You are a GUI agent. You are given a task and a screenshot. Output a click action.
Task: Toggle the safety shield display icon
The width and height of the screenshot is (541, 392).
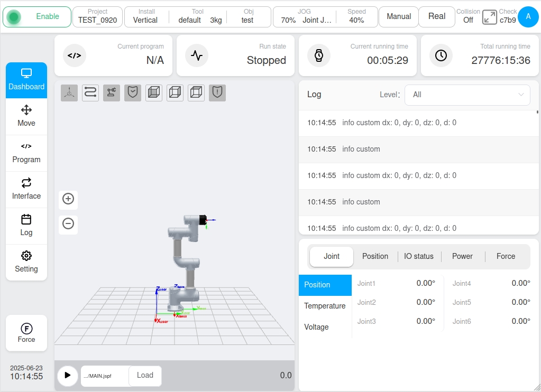[x=133, y=93]
